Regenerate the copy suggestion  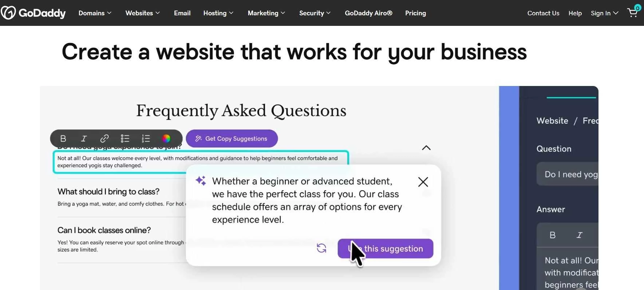coord(321,248)
